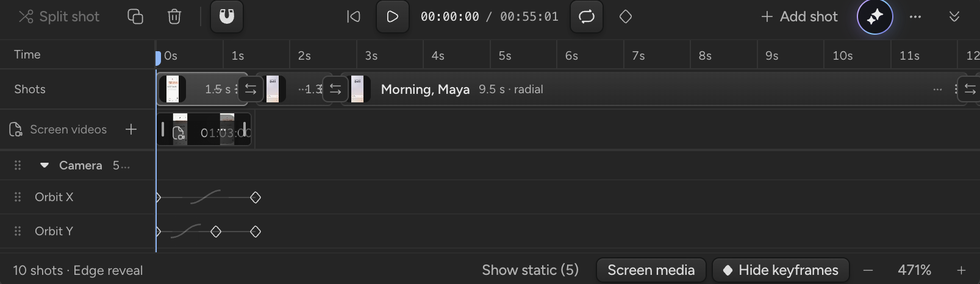Collapse the Camera track group
The width and height of the screenshot is (980, 284).
point(44,165)
